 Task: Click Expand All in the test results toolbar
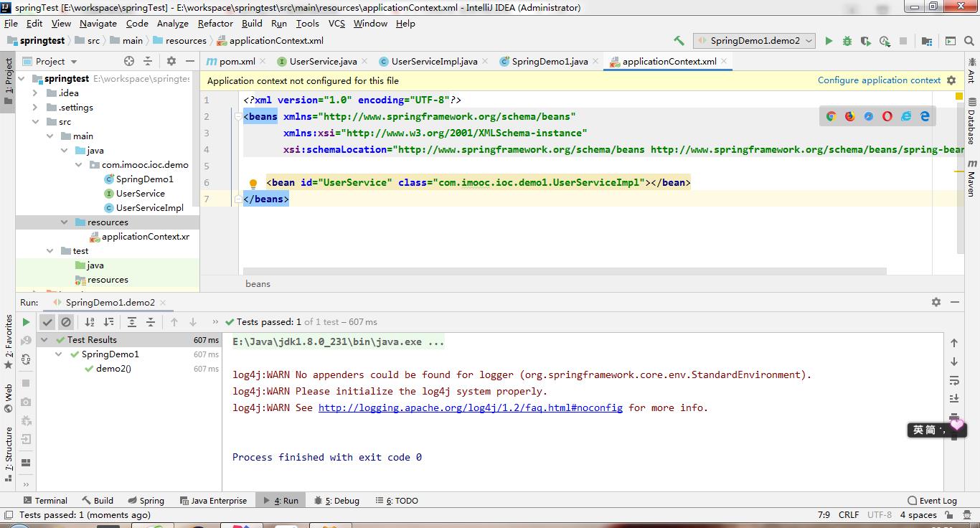(x=131, y=322)
